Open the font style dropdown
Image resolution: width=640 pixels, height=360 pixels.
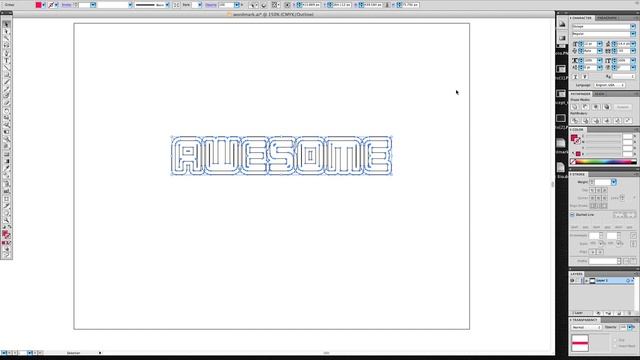coord(633,34)
